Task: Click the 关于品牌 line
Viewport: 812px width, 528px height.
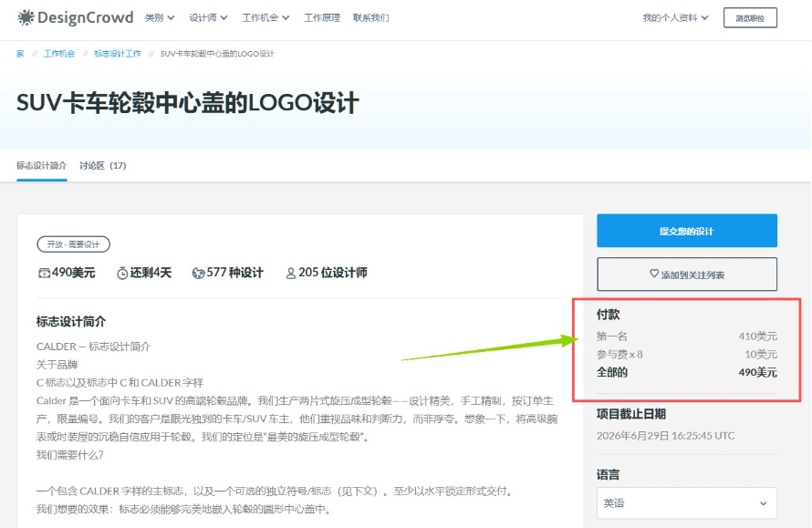Action: coord(57,365)
